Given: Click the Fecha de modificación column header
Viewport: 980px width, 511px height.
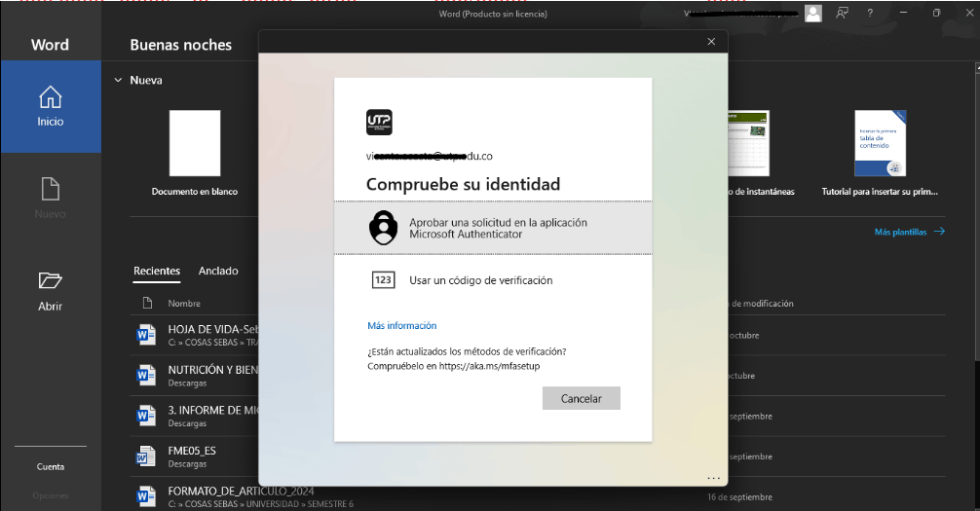Looking at the screenshot, I should point(761,304).
